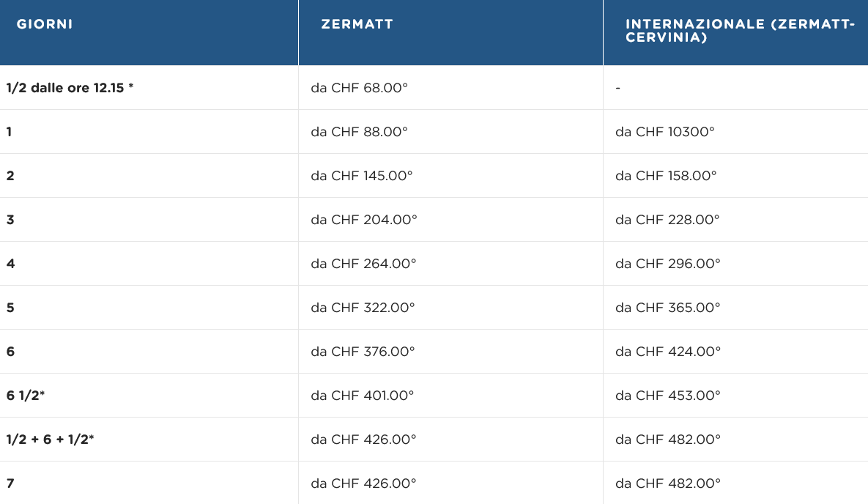This screenshot has height=504, width=868.
Task: Select the '6 1/2*' row label
Action: pyautogui.click(x=26, y=396)
